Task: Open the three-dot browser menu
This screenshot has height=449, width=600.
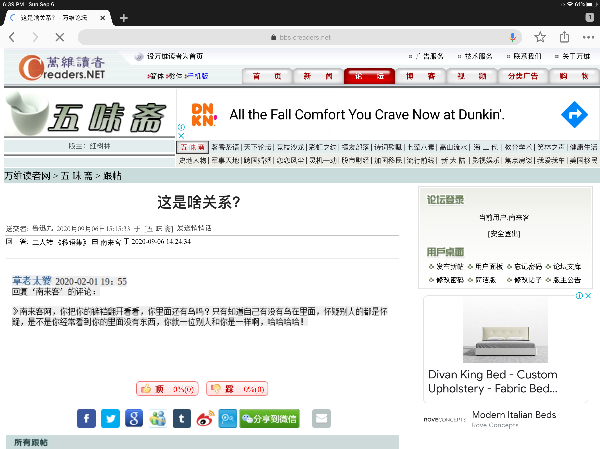Action: [x=588, y=37]
